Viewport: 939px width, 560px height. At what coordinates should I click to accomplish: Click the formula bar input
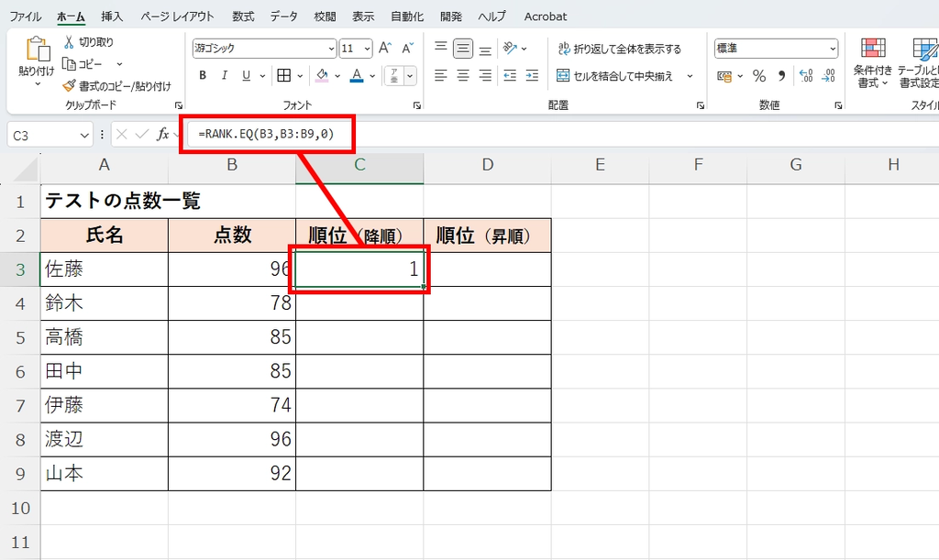(x=563, y=134)
